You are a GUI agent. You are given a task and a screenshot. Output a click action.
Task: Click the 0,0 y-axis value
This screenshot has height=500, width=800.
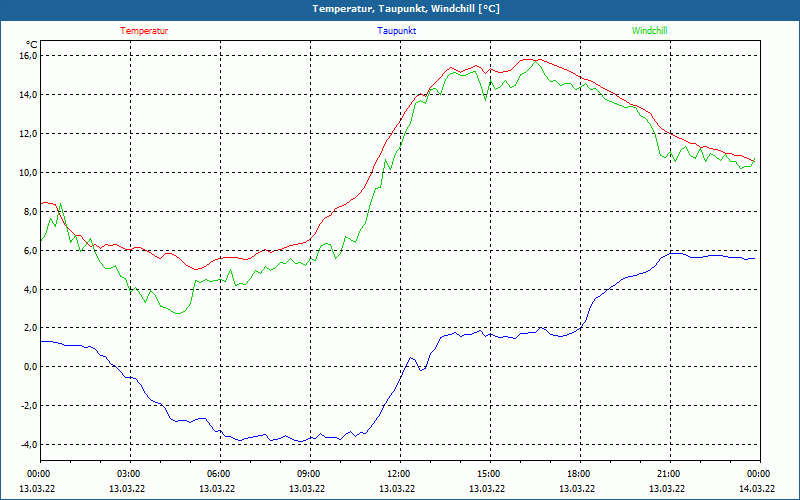click(x=30, y=366)
